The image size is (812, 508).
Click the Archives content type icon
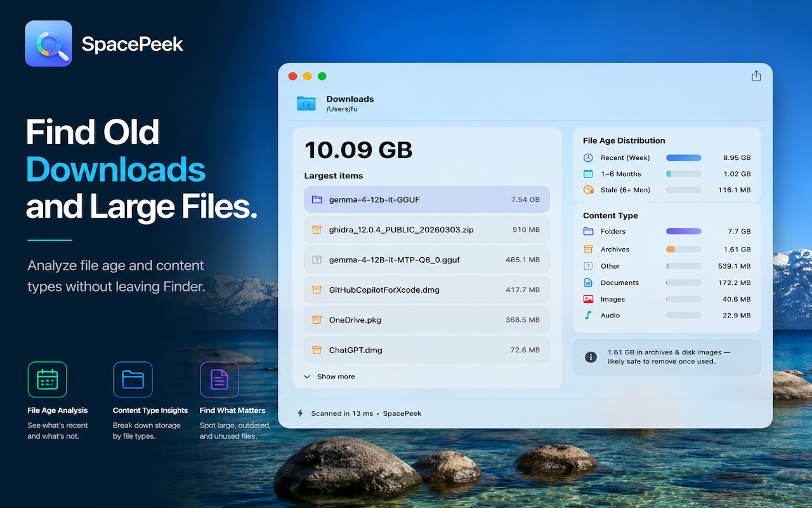coord(588,250)
